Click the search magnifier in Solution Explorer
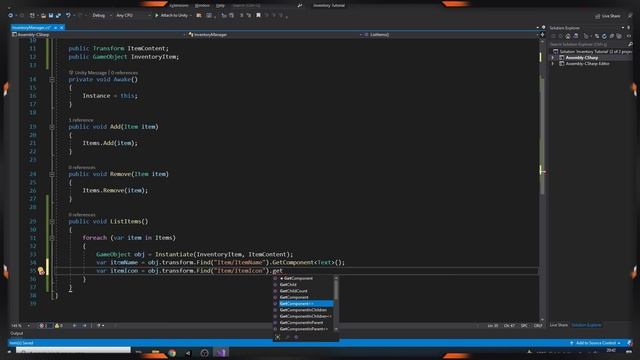The width and height of the screenshot is (640, 360). [x=630, y=44]
